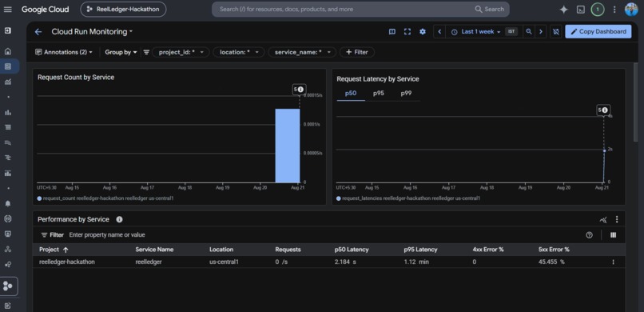The image size is (644, 312).
Task: Enter full screen mode for dashboard
Action: point(407,32)
